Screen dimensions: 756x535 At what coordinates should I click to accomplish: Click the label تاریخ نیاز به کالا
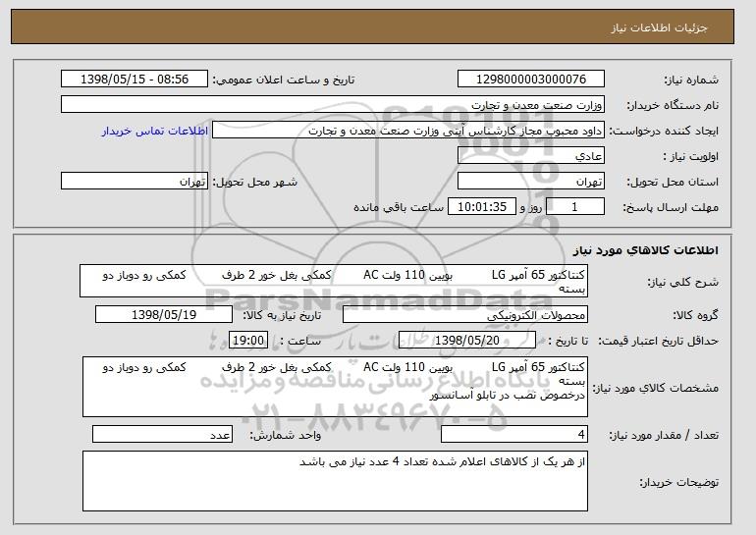(x=282, y=315)
